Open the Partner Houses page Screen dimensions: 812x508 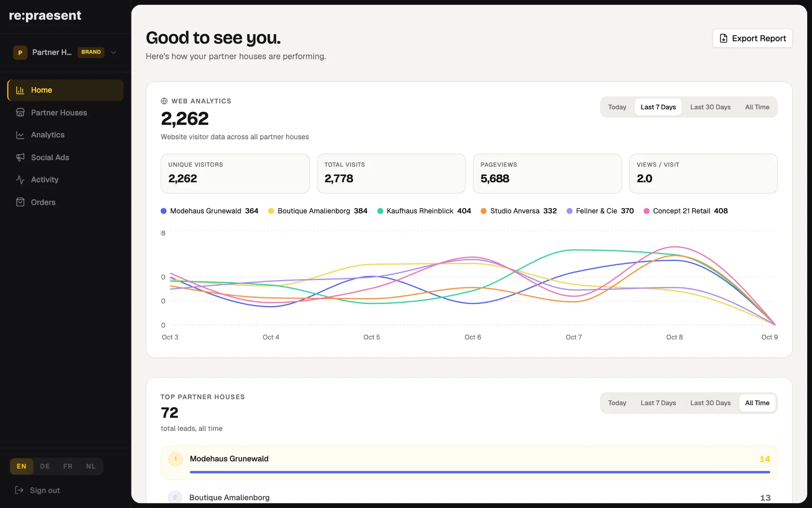[65, 113]
